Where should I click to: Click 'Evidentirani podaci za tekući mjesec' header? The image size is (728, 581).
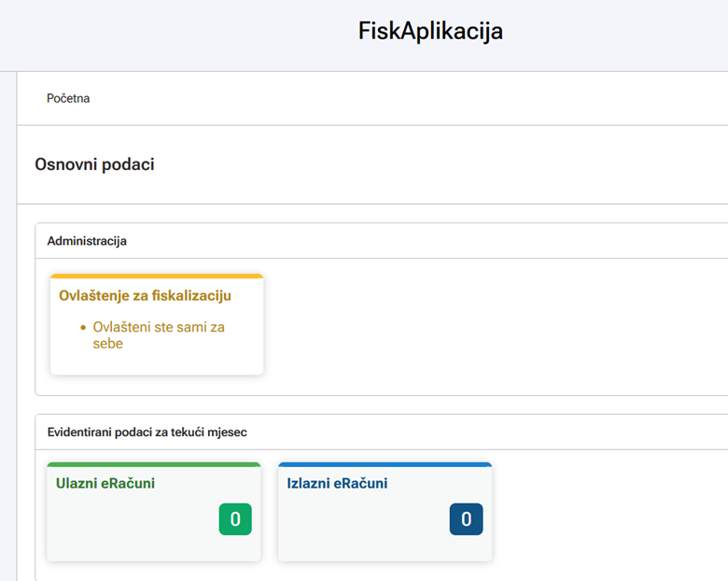point(147,432)
